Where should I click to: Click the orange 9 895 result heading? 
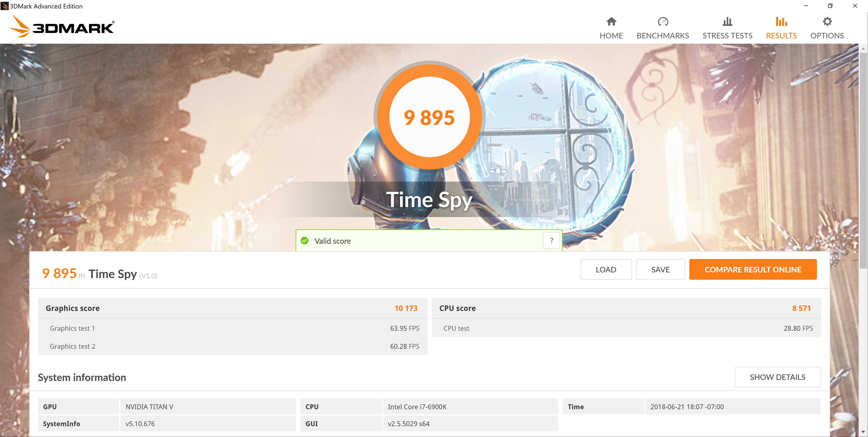tap(59, 273)
